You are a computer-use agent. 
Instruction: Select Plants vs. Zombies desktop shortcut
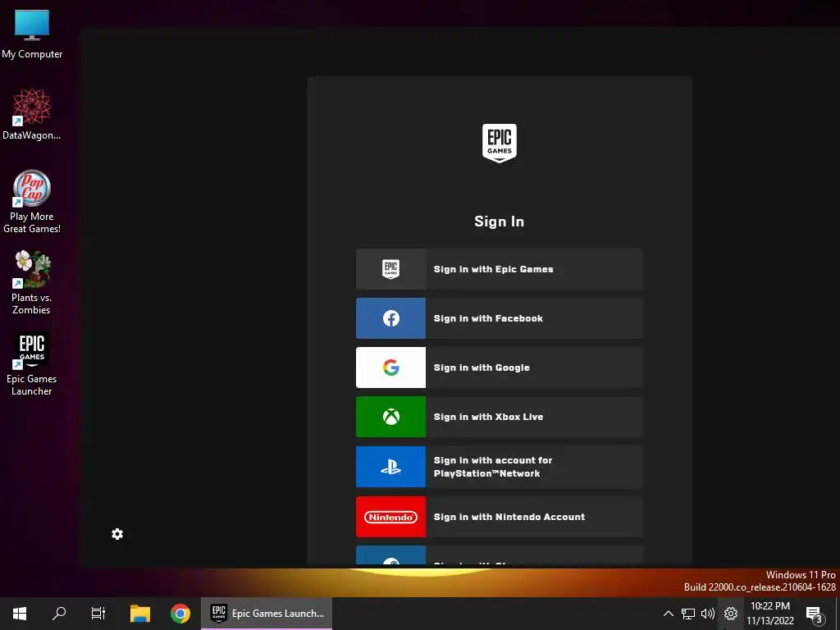[32, 283]
